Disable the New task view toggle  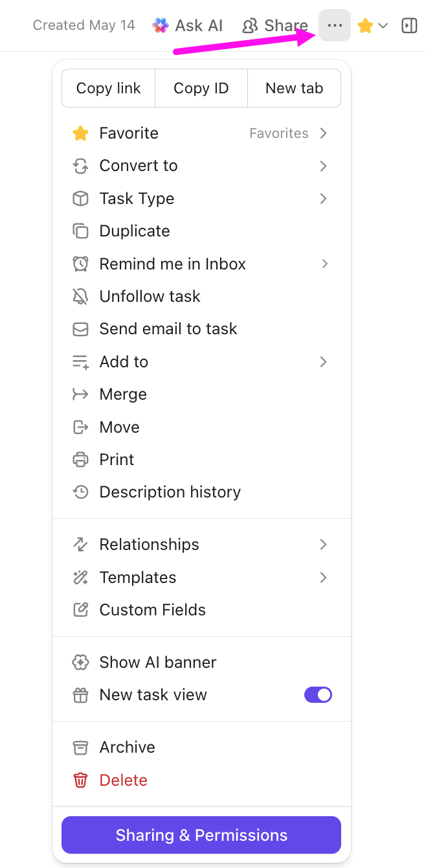coord(318,694)
